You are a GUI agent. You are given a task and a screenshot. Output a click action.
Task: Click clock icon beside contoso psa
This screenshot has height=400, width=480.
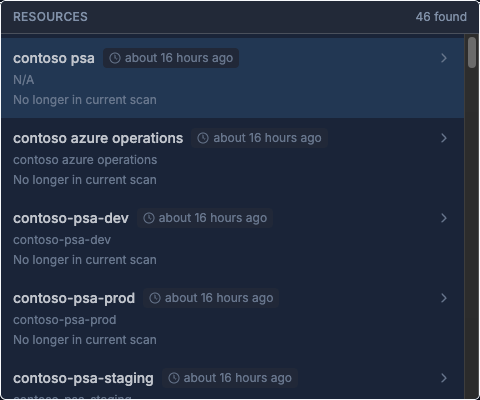click(x=115, y=58)
